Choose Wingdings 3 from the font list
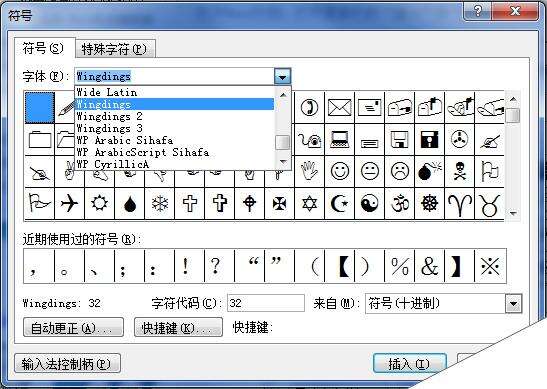547x389 pixels. 174,128
